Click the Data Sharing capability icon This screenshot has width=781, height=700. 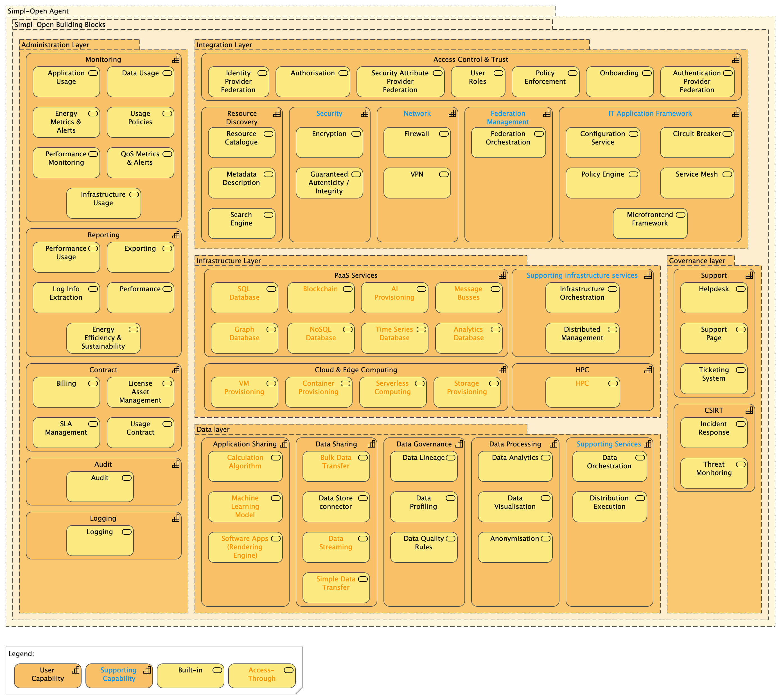click(x=371, y=444)
